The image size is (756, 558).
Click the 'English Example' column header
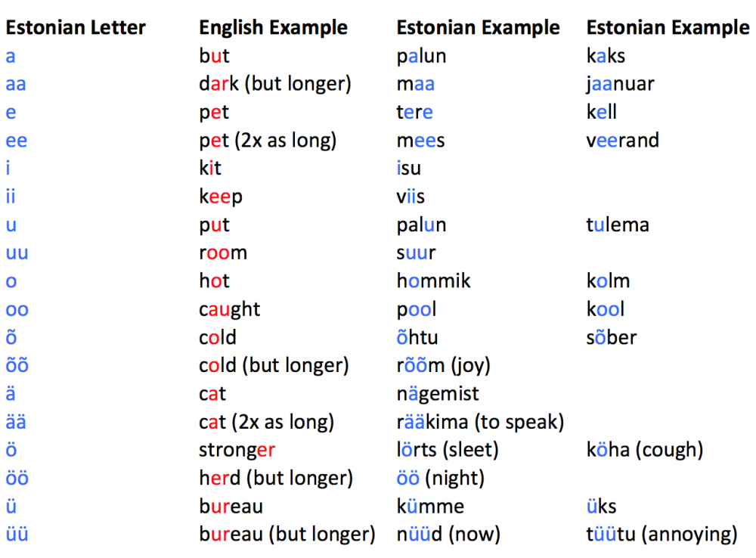273,29
